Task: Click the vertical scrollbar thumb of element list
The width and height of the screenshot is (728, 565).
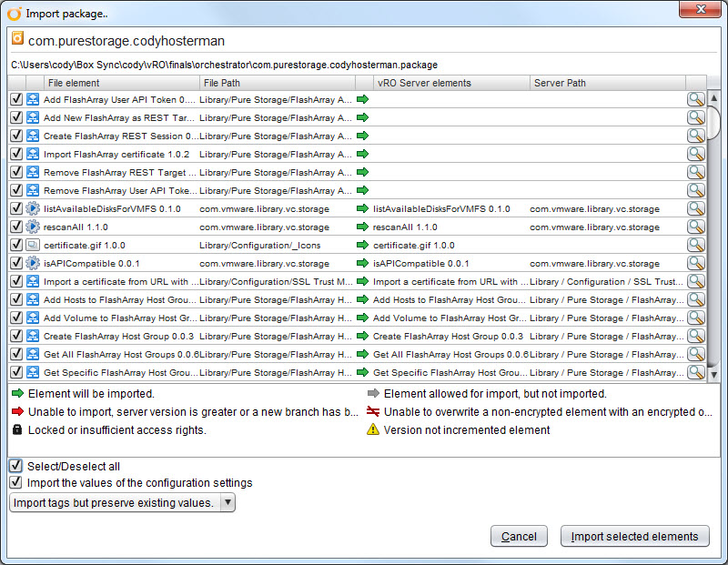Action: click(713, 123)
